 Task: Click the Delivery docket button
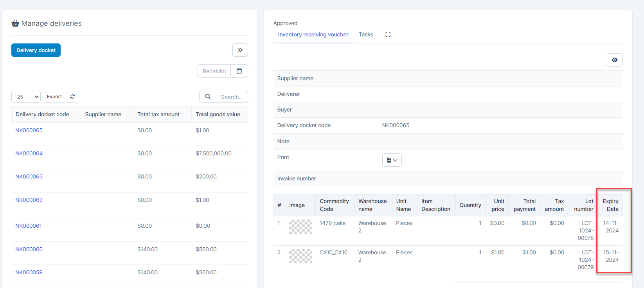point(36,50)
